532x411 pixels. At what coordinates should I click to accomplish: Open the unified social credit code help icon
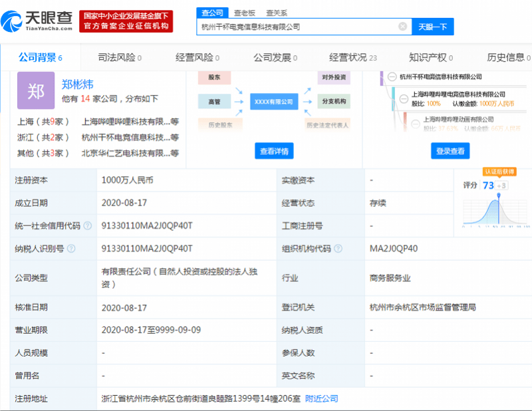(88, 225)
